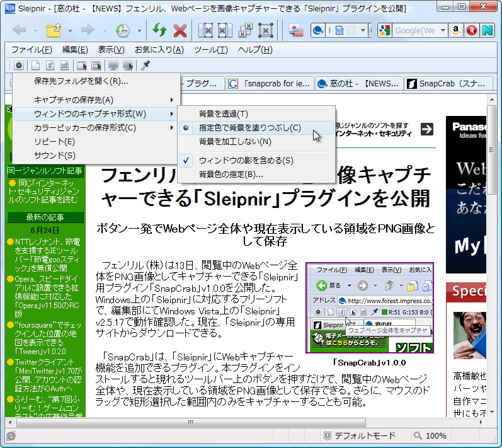Click the close right tabs icon
Image resolution: width=502 pixels, height=448 pixels.
click(x=225, y=30)
